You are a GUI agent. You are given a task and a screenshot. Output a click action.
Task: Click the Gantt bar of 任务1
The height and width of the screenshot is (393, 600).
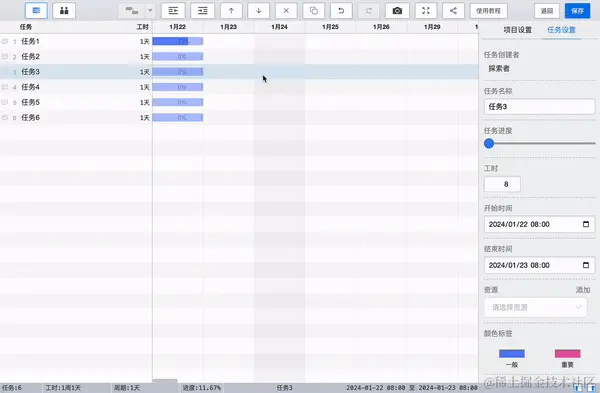click(178, 41)
